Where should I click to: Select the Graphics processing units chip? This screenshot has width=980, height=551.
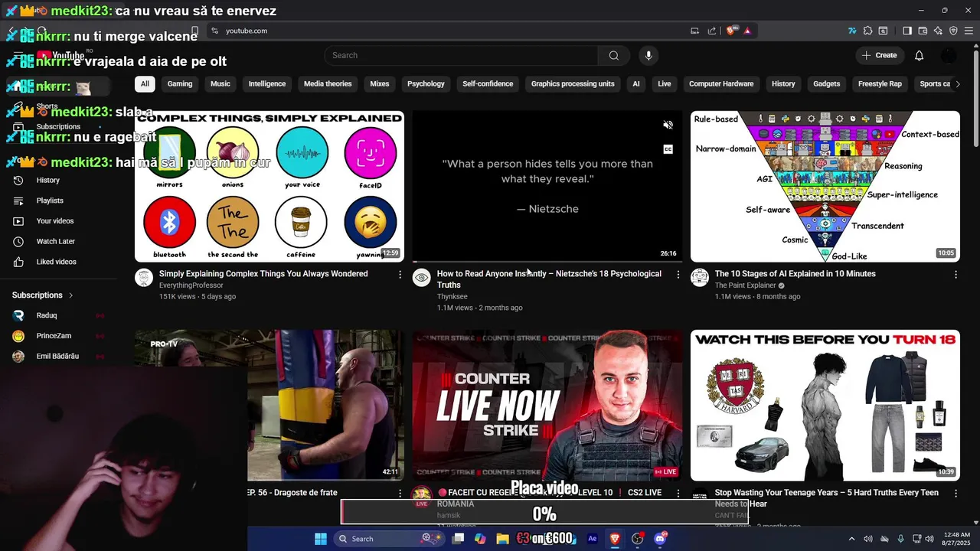tap(573, 84)
